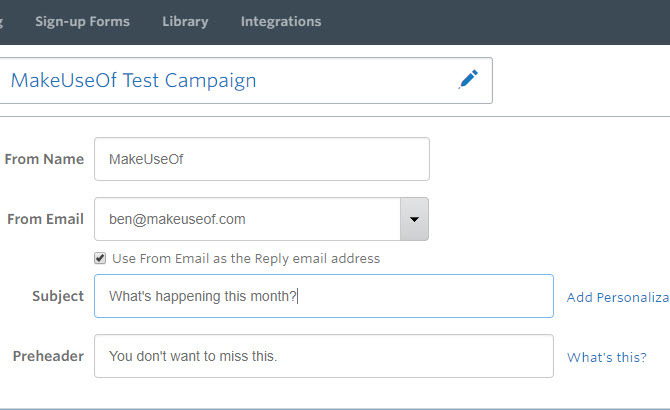Click the pencil edit icon beside campaign name
This screenshot has width=670, height=410.
468,79
